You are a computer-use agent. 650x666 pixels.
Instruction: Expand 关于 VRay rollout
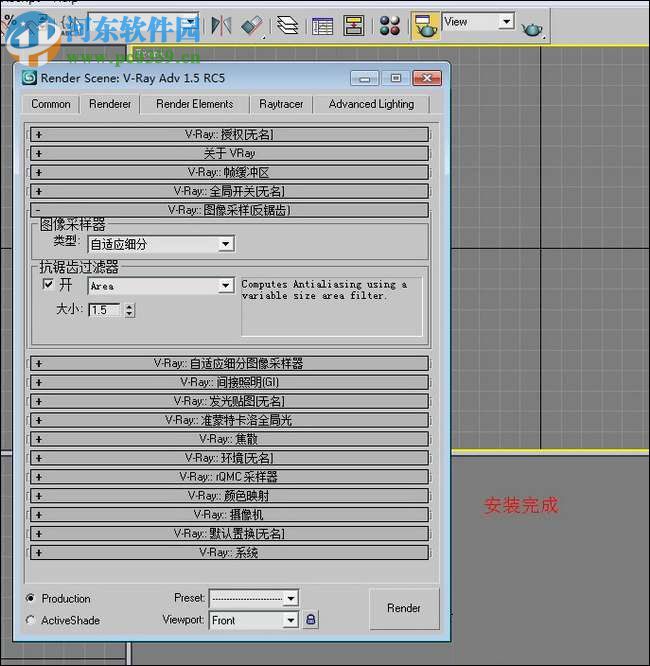(x=229, y=153)
